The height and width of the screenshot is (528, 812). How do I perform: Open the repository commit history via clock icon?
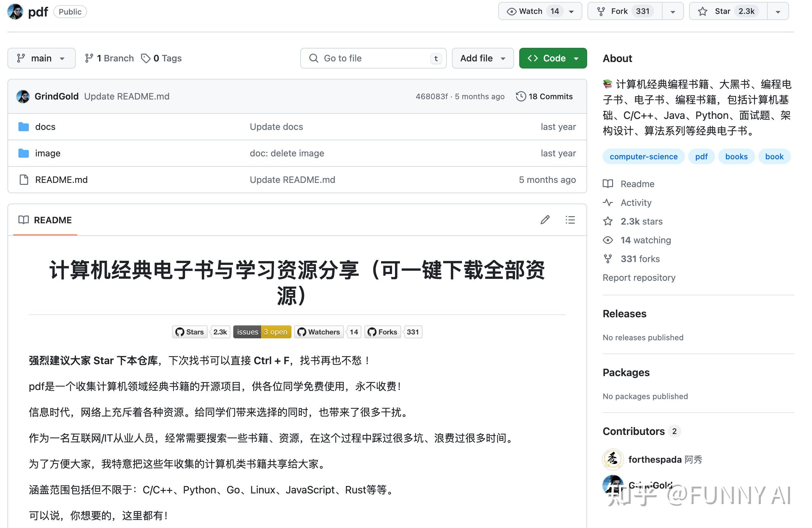(x=521, y=97)
